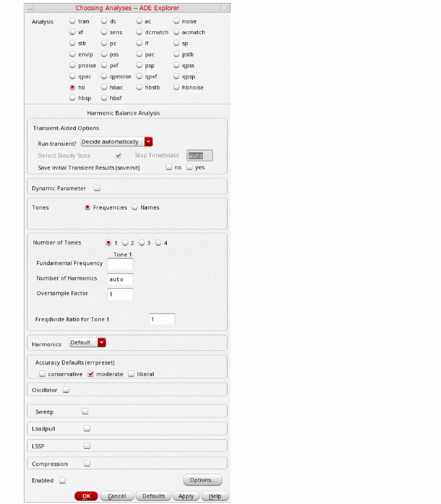441x504 pixels.
Task: Select the lf analysis option
Action: [139, 43]
